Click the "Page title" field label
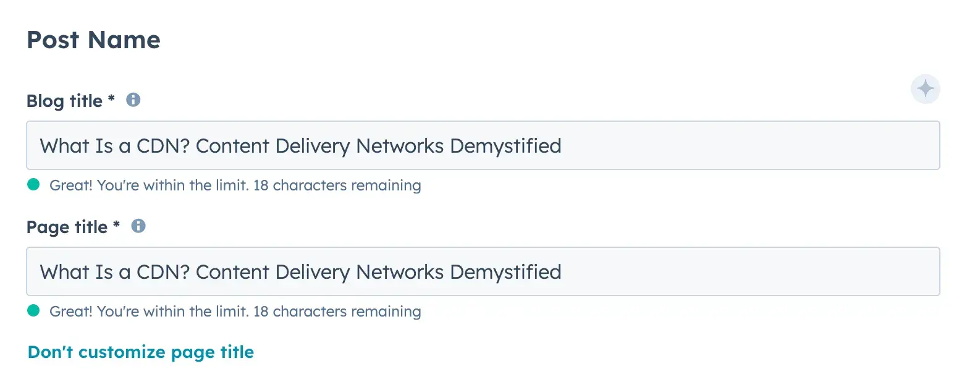Viewport: 980px width, 387px height. click(x=67, y=227)
